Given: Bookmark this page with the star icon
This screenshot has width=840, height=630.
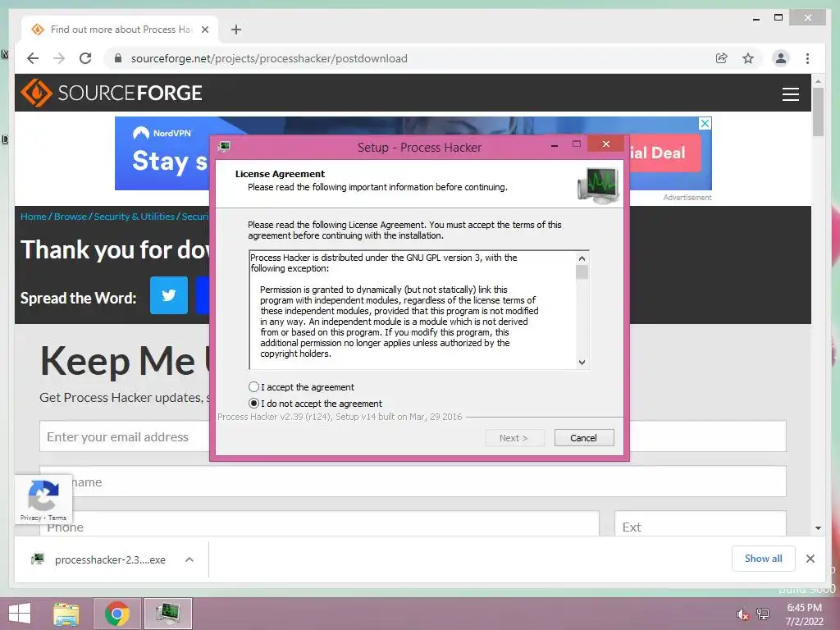Looking at the screenshot, I should pyautogui.click(x=748, y=58).
